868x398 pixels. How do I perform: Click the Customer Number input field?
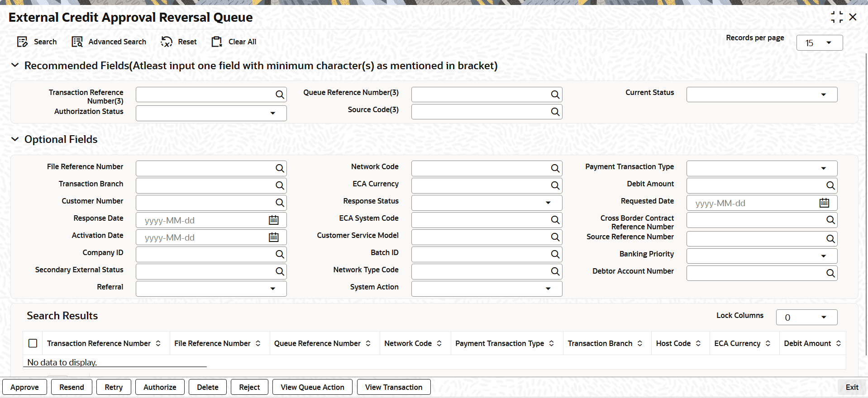(205, 203)
